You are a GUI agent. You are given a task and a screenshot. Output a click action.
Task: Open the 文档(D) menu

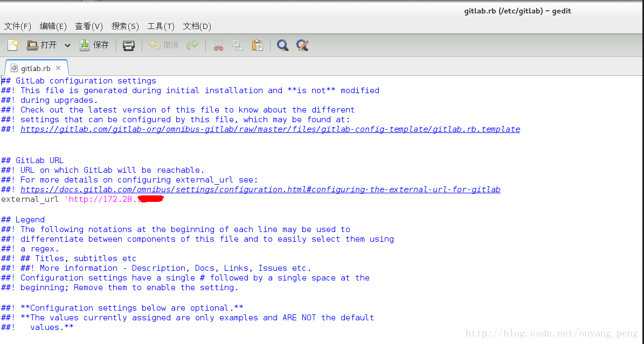[197, 26]
